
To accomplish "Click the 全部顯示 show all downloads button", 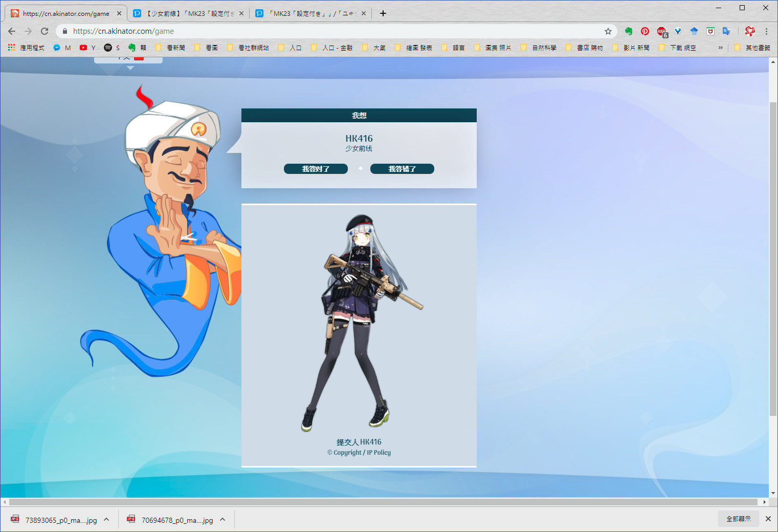I will coord(738,519).
